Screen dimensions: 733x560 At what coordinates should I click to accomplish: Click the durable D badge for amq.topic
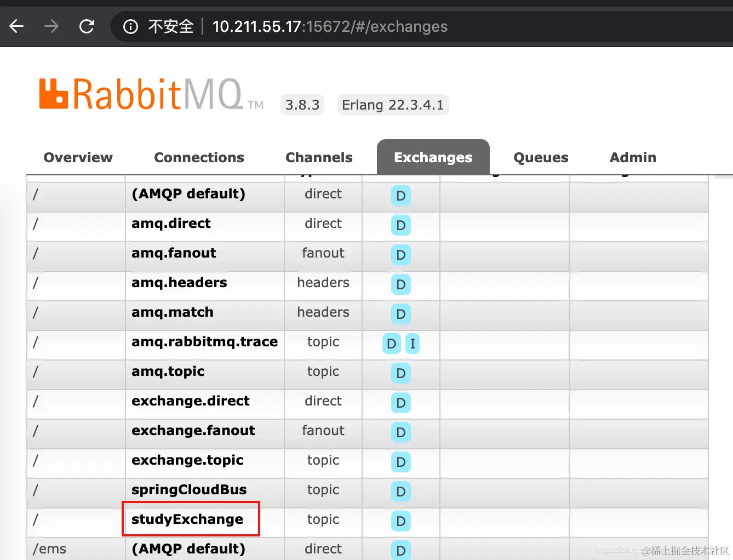click(x=401, y=373)
